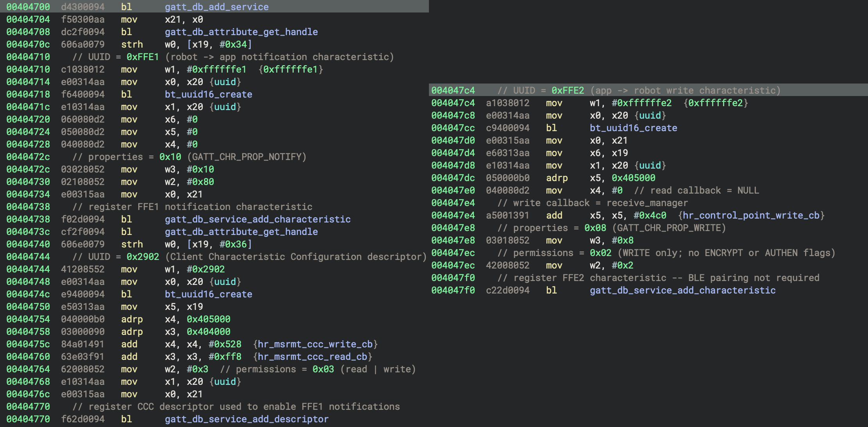Click 0x404000 in the adrp x3 instruction
Image resolution: width=868 pixels, height=427 pixels.
pyautogui.click(x=208, y=332)
